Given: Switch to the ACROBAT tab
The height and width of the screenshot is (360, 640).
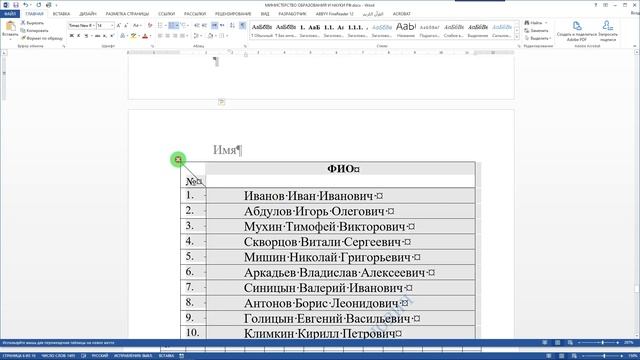Looking at the screenshot, I should tap(402, 14).
